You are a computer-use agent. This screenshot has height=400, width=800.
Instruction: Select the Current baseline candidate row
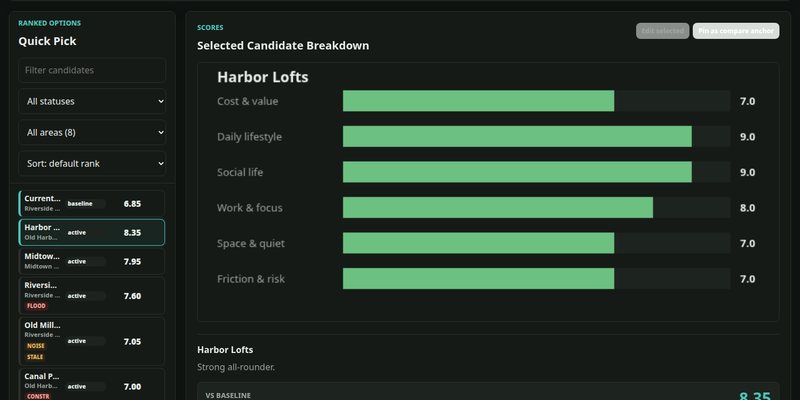[x=92, y=204]
